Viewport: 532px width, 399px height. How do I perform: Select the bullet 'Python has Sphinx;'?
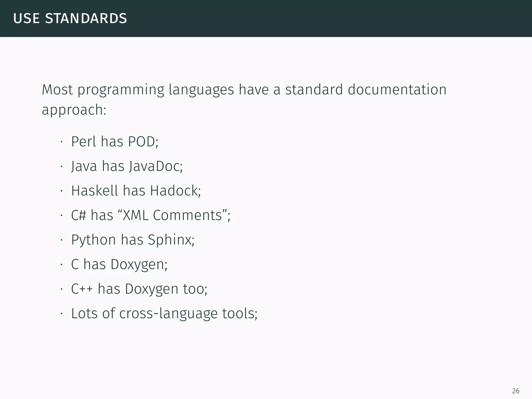coord(133,240)
